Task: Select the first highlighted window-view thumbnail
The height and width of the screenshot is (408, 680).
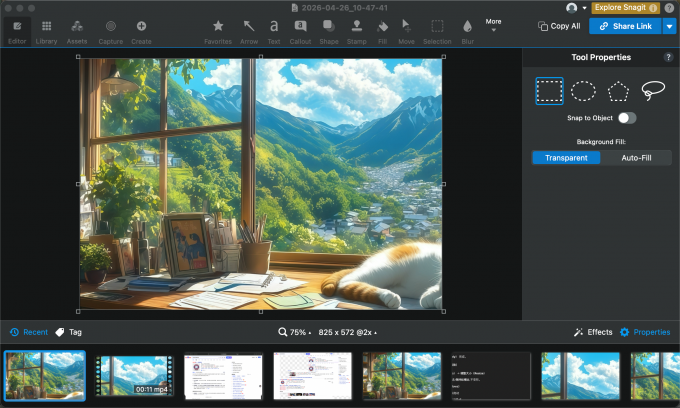Action: click(x=45, y=376)
